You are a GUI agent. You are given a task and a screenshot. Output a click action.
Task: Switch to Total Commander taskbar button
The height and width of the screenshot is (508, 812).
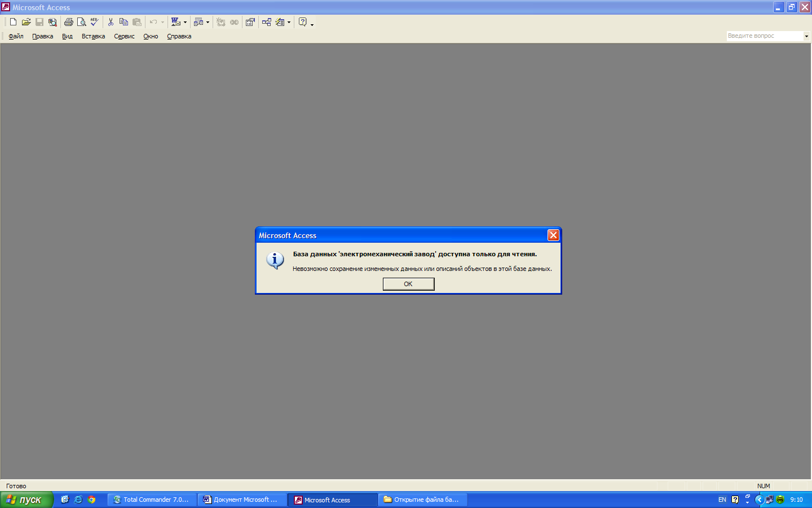[152, 500]
